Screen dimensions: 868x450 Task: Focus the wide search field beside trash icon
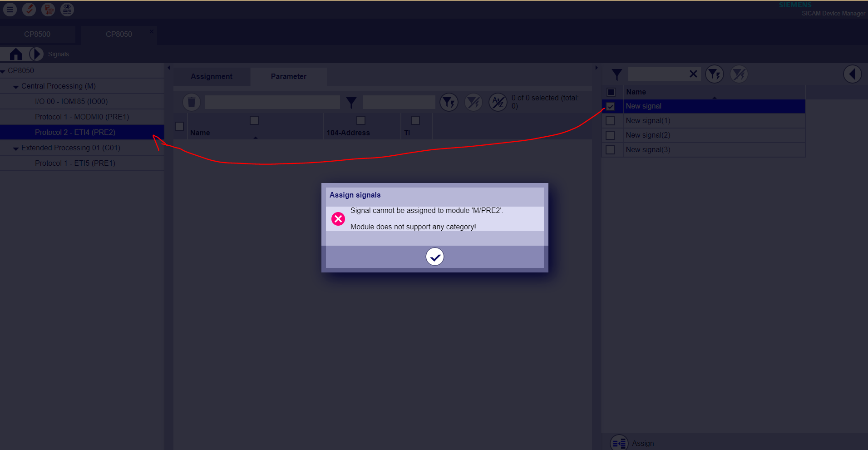point(272,102)
